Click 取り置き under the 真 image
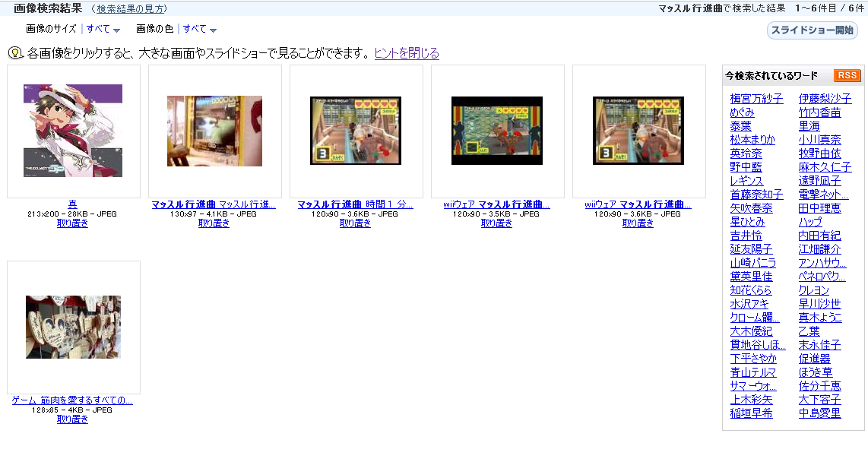Screen dimensions: 868x462 (72, 223)
